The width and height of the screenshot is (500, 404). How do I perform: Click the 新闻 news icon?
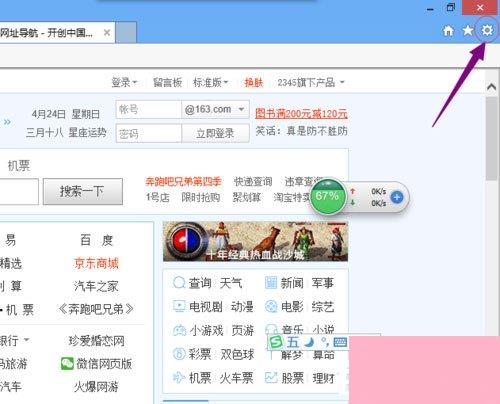tap(271, 283)
